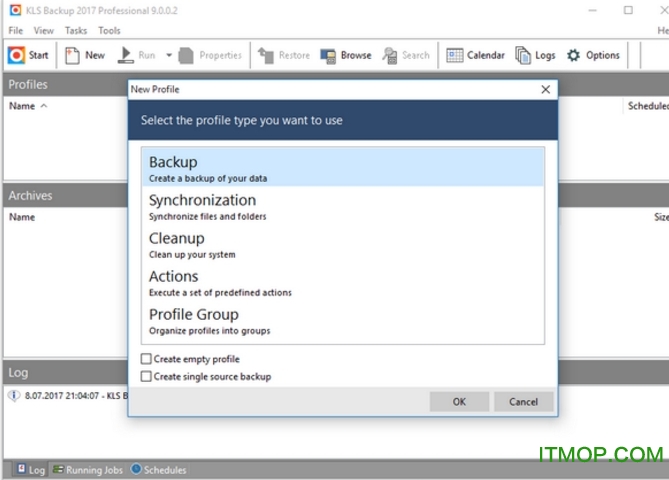
Task: Switch to the Schedules tab
Action: pos(158,470)
